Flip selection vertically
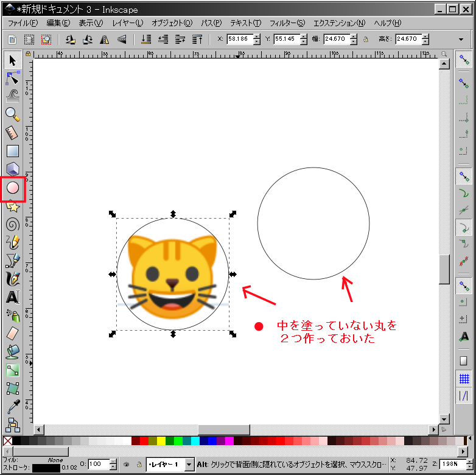 click(121, 39)
